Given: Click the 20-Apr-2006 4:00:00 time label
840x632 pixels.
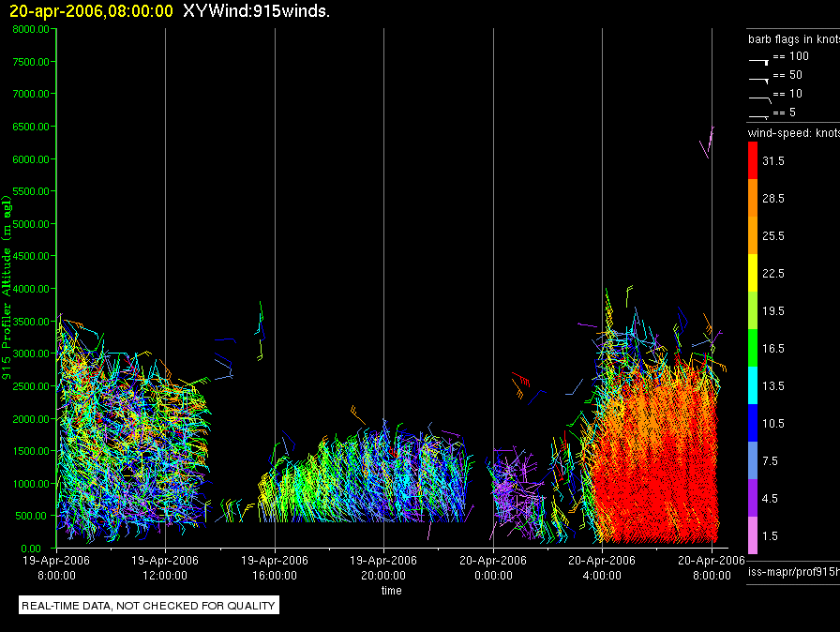Looking at the screenshot, I should click(x=602, y=567).
